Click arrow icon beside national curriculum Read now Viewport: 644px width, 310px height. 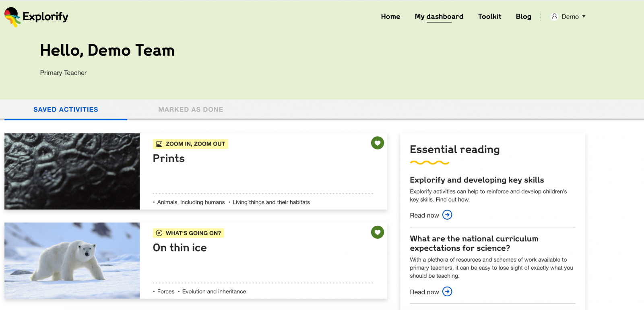point(447,291)
